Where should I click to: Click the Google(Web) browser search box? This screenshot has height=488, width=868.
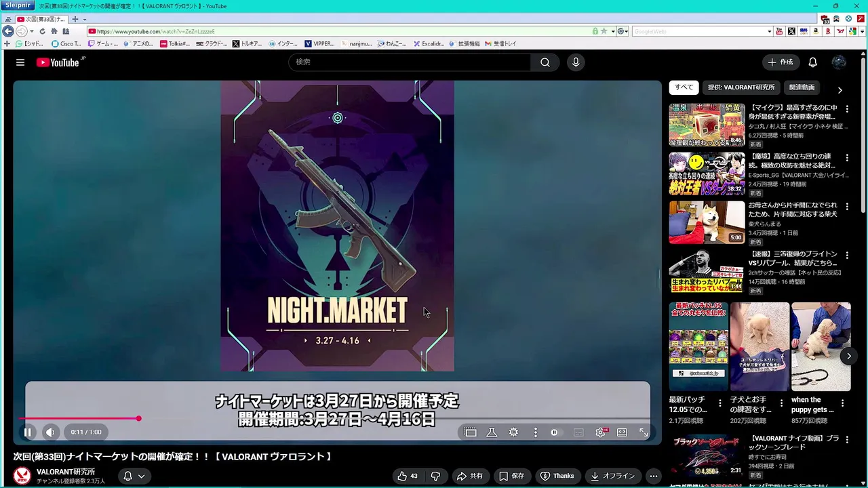click(698, 31)
